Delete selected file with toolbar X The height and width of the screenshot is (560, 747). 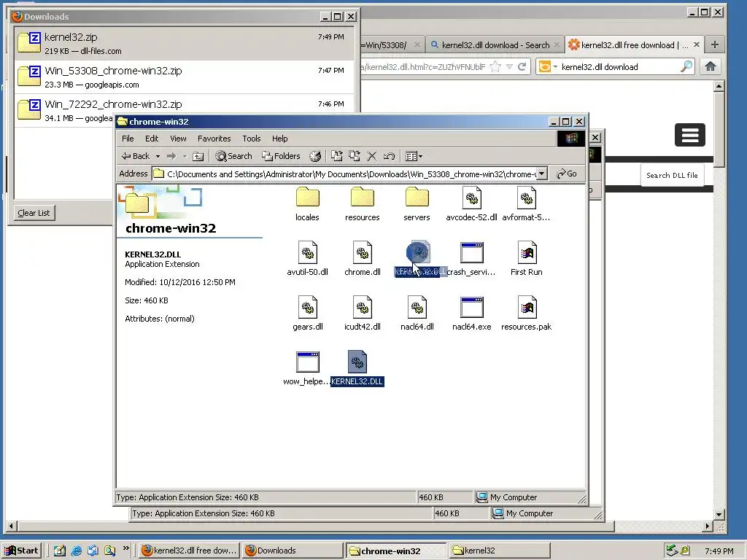371,156
